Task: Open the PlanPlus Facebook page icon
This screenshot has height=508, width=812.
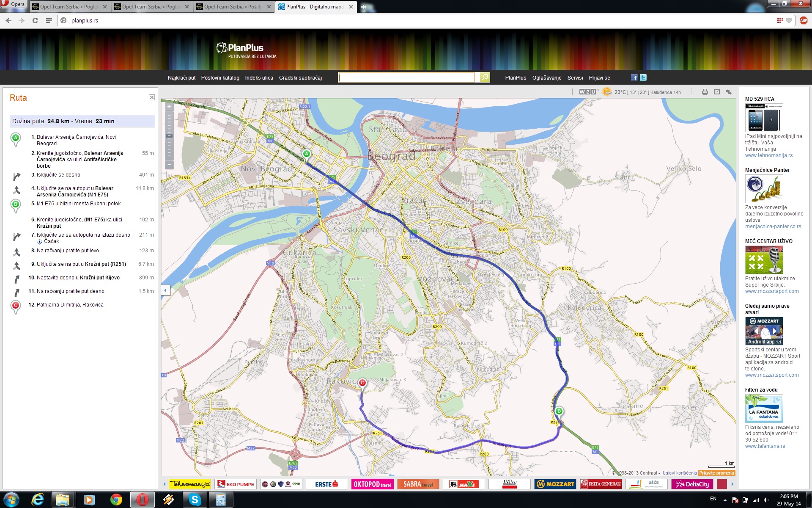Action: pos(634,77)
